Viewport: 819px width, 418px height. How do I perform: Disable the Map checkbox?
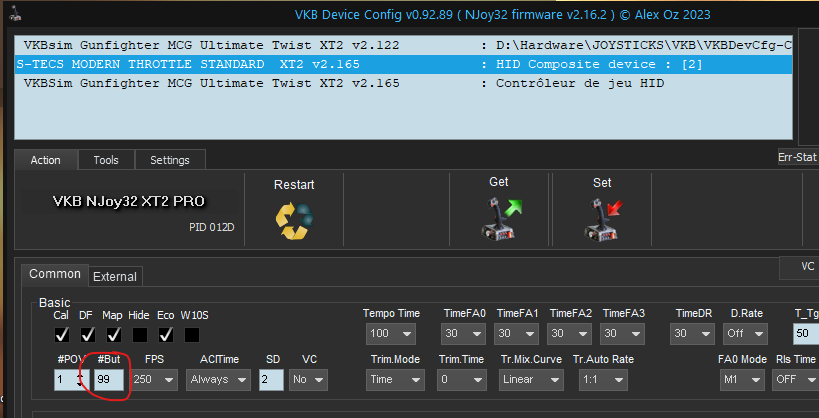[x=114, y=334]
